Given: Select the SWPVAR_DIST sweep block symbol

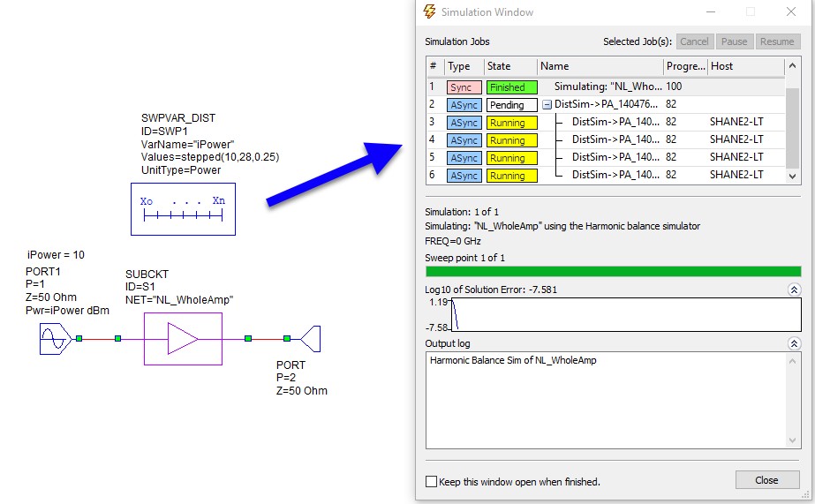Looking at the screenshot, I should (x=183, y=209).
